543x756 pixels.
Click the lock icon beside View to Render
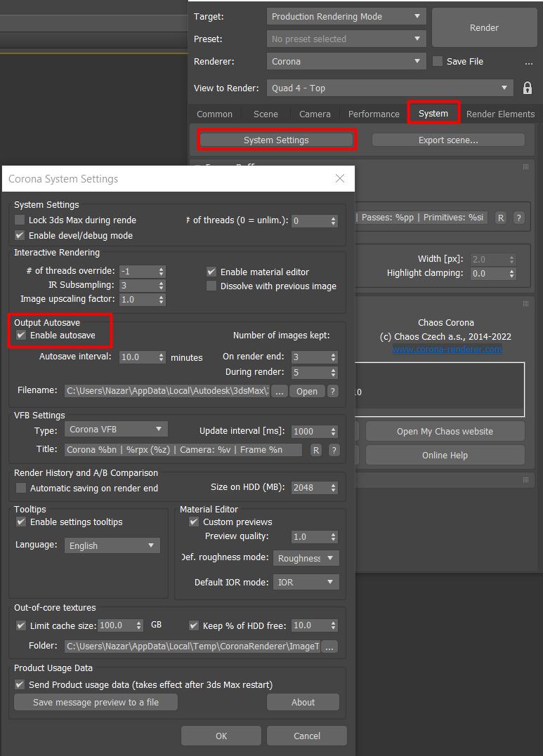(x=527, y=88)
